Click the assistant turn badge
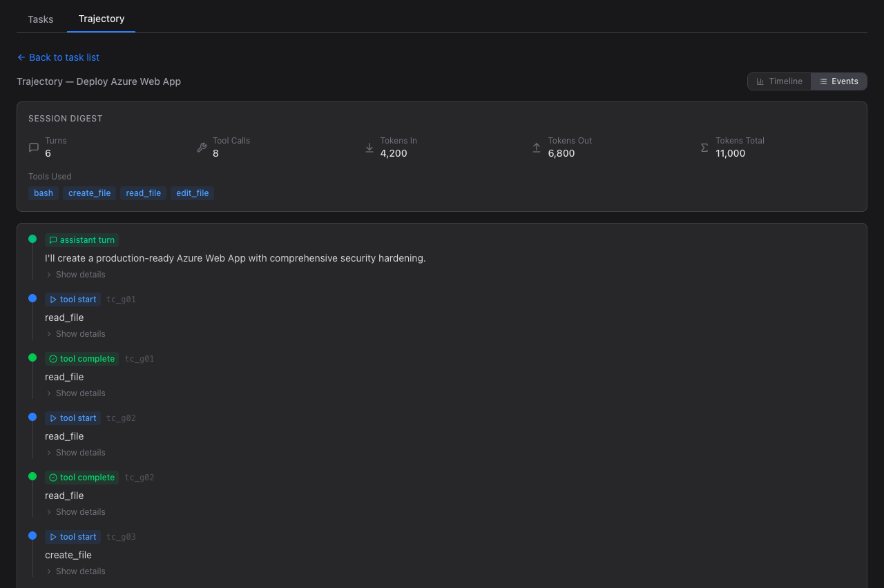Screen dimensions: 884x588 tap(81, 240)
